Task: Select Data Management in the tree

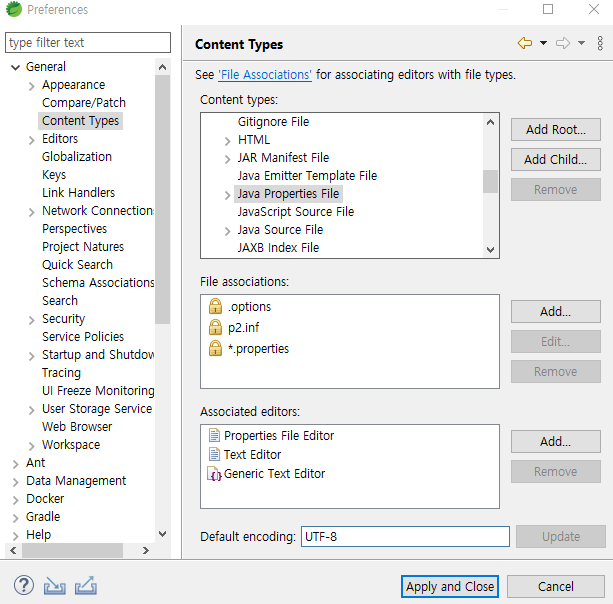Action: (x=76, y=480)
